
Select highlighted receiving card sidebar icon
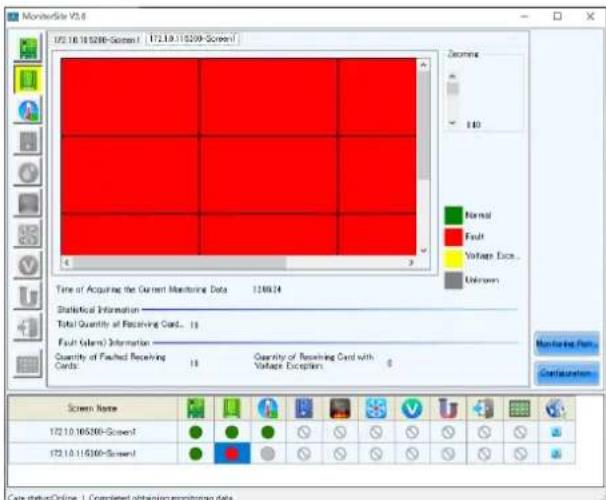(29, 80)
